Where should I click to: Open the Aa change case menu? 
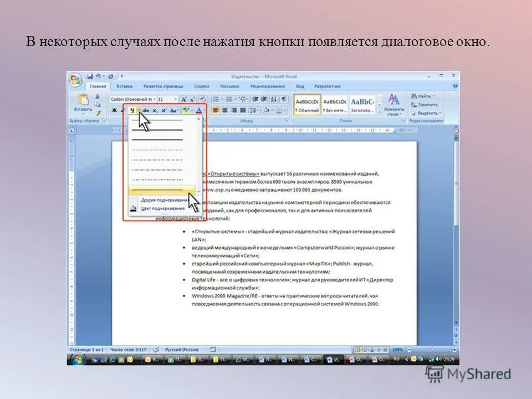(x=173, y=110)
